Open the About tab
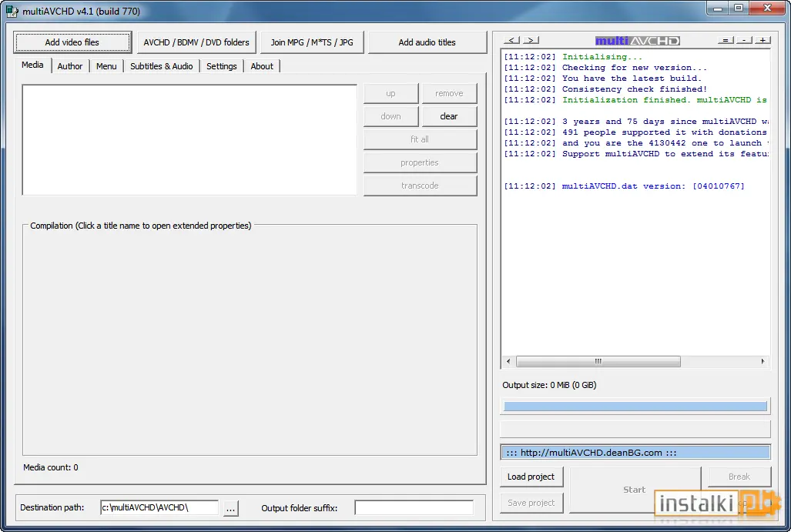791x532 pixels. [x=262, y=66]
